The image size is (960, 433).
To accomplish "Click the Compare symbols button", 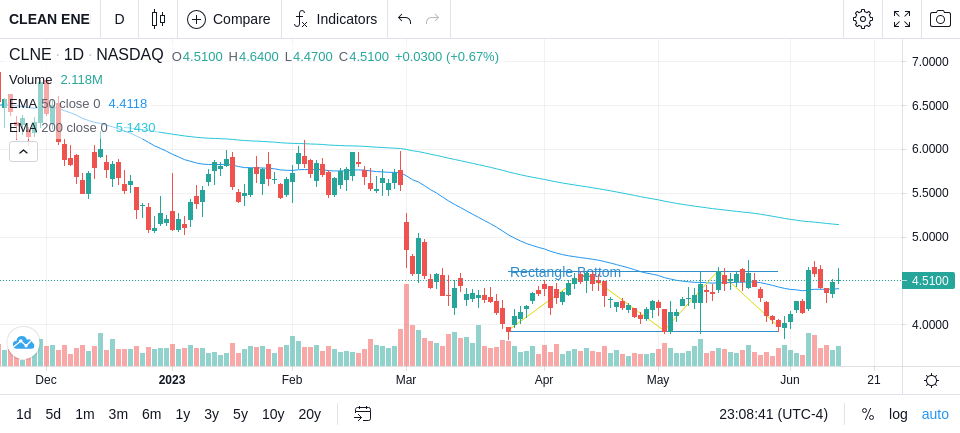I will 229,19.
